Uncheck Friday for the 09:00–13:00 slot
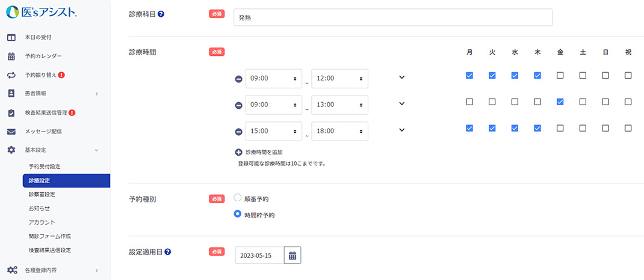 click(560, 102)
